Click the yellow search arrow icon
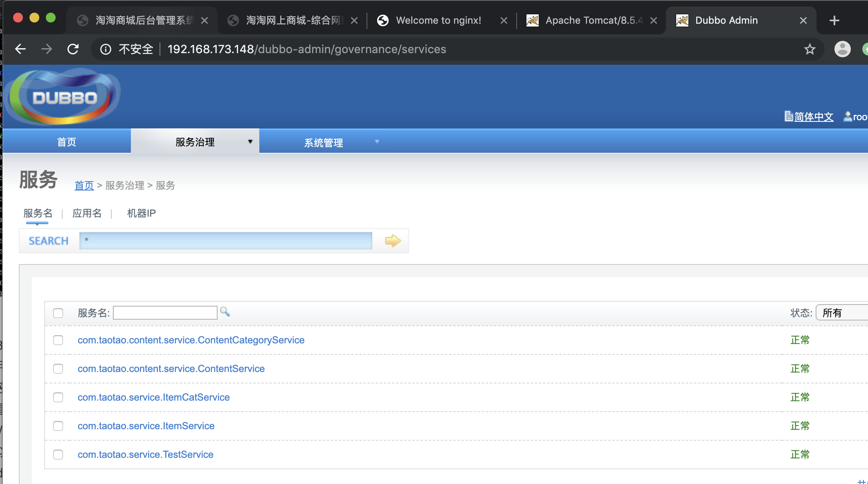This screenshot has width=868, height=484. tap(393, 241)
